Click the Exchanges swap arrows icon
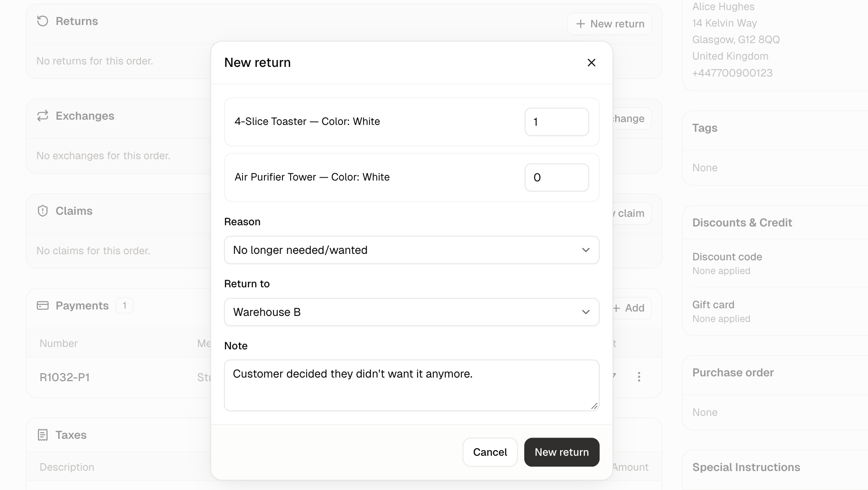 coord(43,116)
